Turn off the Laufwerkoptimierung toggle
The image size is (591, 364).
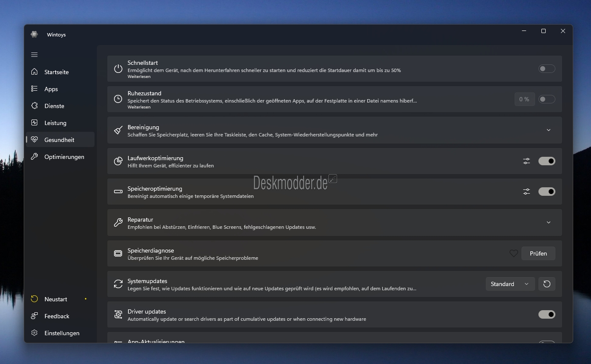pos(546,161)
